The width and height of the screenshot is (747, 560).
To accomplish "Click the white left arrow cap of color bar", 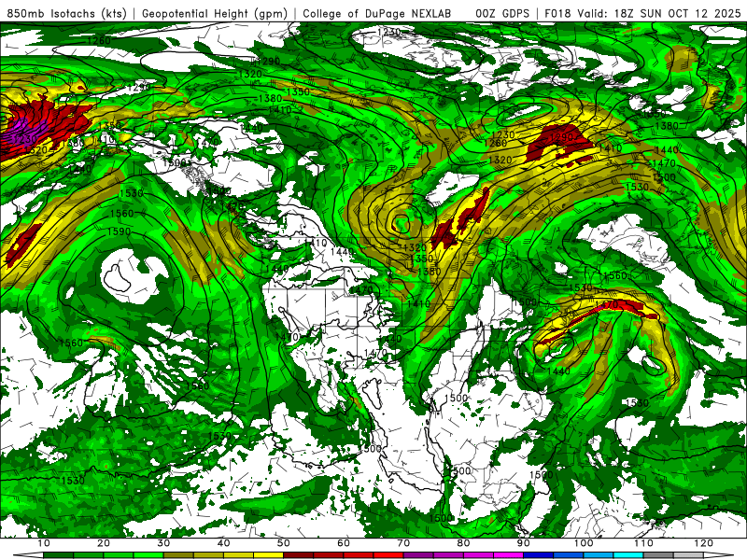I will (x=29, y=555).
